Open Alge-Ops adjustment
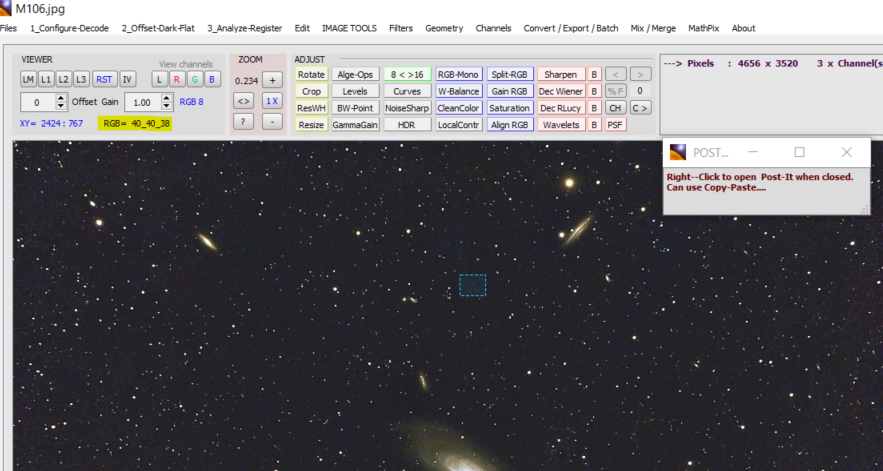This screenshot has height=471, width=883. (355, 74)
